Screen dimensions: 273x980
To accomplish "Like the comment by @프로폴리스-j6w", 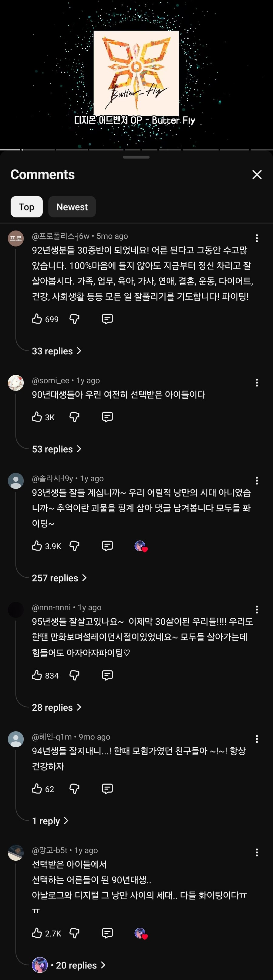I will [37, 319].
